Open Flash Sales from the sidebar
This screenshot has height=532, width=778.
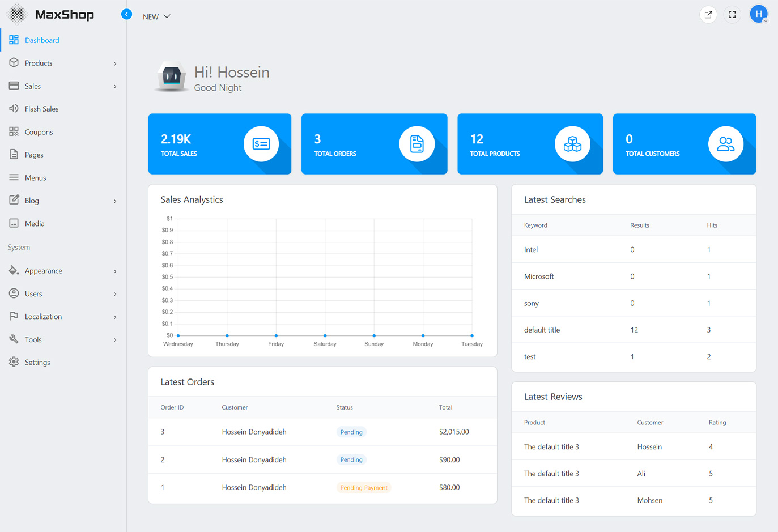[41, 109]
